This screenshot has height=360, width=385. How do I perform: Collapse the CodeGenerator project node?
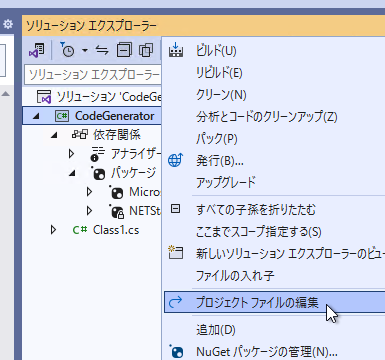click(x=36, y=116)
